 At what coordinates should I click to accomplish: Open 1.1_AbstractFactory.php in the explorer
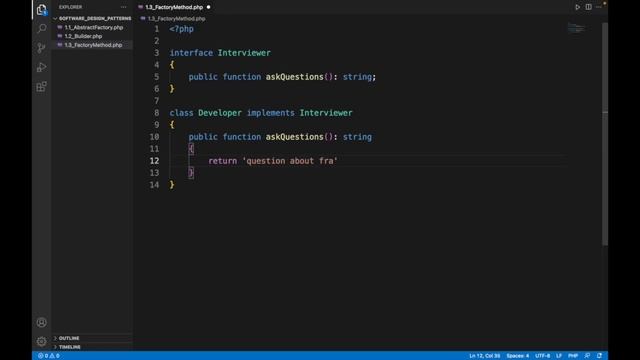[93, 27]
